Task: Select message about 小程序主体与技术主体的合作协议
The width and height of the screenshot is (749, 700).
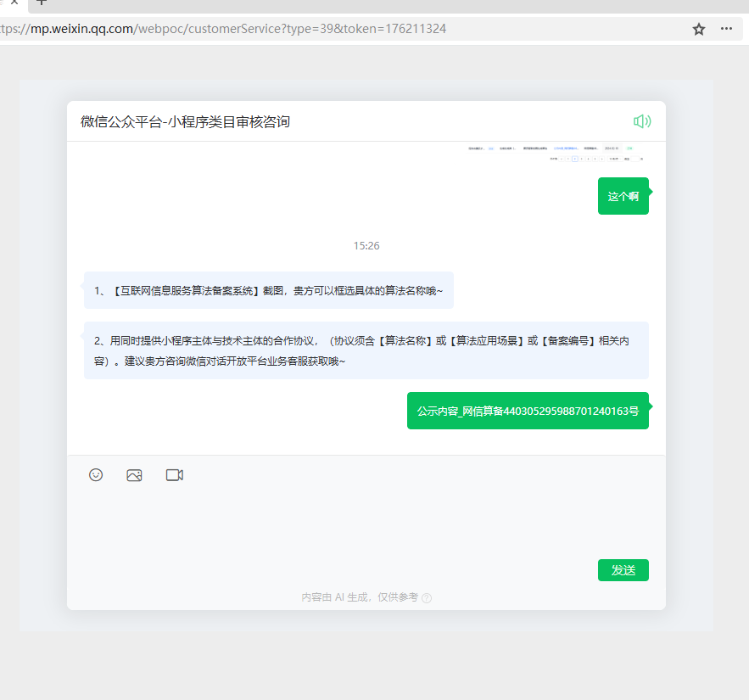Action: [366, 350]
